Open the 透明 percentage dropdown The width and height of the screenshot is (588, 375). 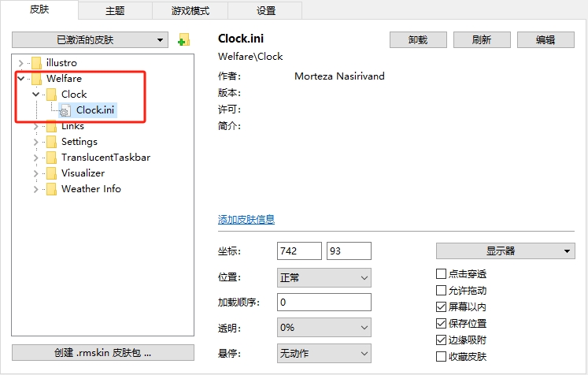(x=324, y=328)
